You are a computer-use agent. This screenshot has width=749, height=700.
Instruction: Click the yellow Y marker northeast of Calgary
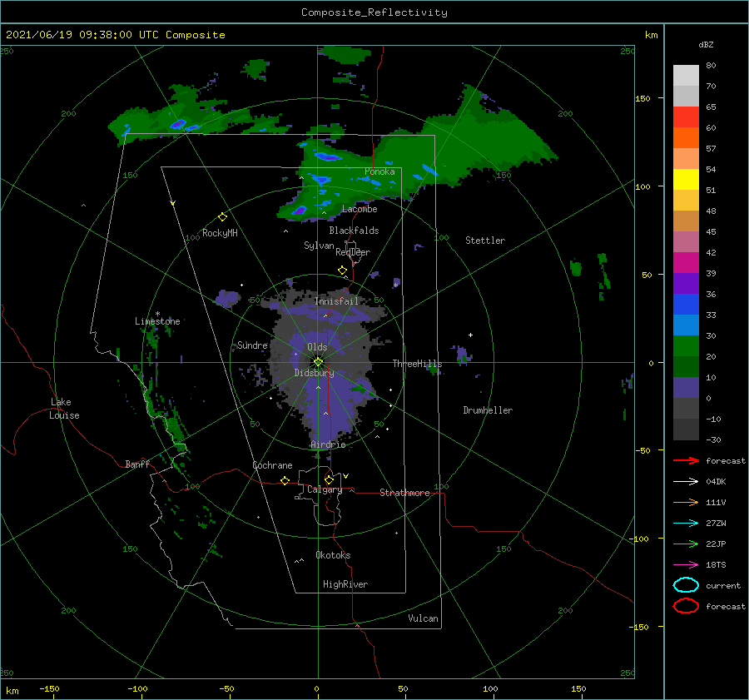[346, 476]
